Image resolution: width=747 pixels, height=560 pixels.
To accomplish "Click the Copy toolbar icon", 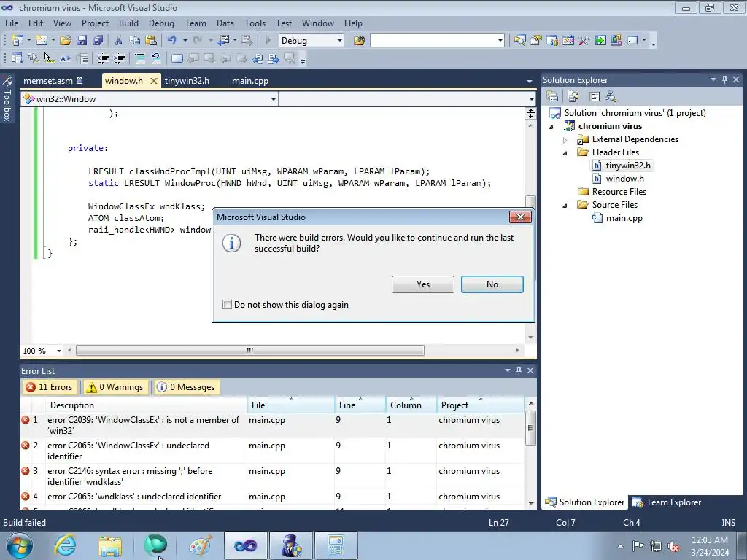I will (135, 41).
